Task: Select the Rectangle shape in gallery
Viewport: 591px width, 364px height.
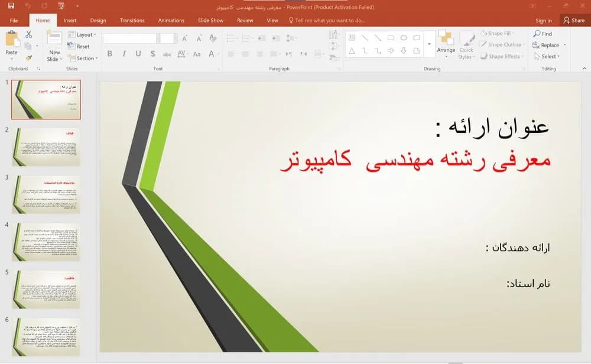Action: point(391,38)
